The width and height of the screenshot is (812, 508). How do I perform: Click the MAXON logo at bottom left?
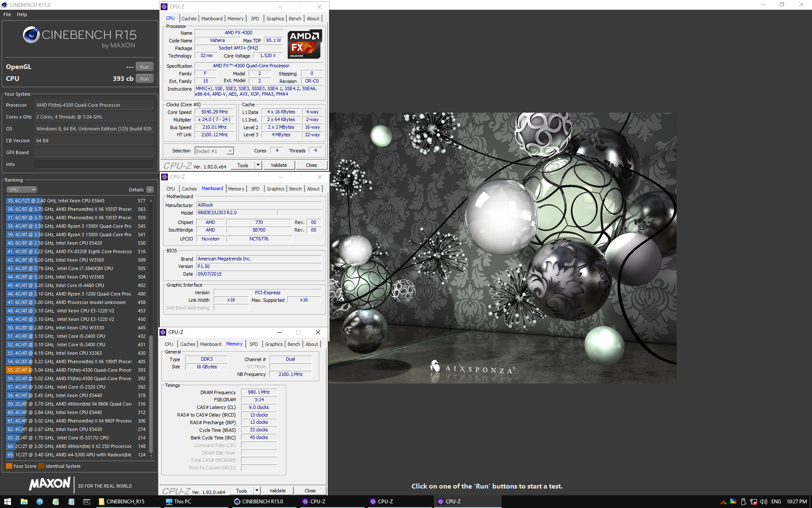click(49, 483)
